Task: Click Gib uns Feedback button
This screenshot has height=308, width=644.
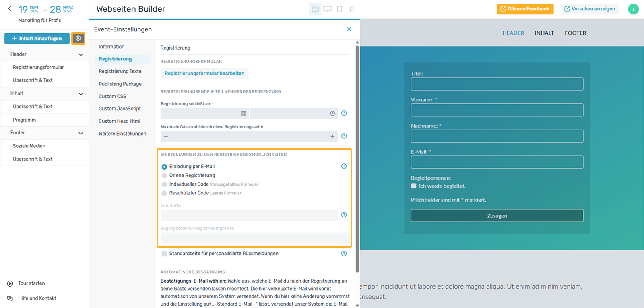Action: [525, 9]
